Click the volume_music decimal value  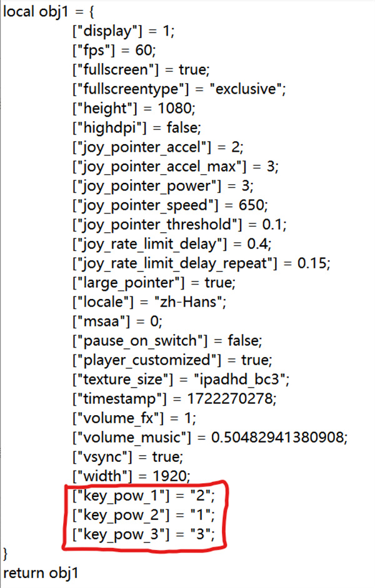(x=277, y=437)
